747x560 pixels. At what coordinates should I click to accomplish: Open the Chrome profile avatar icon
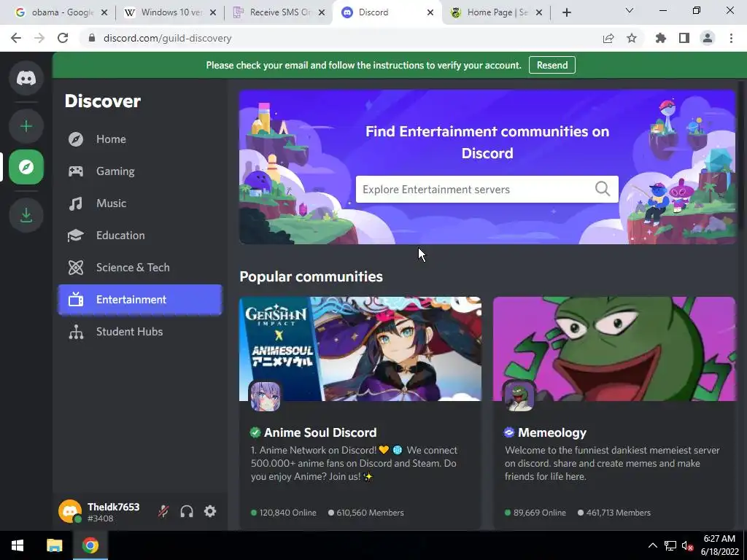[x=708, y=38]
